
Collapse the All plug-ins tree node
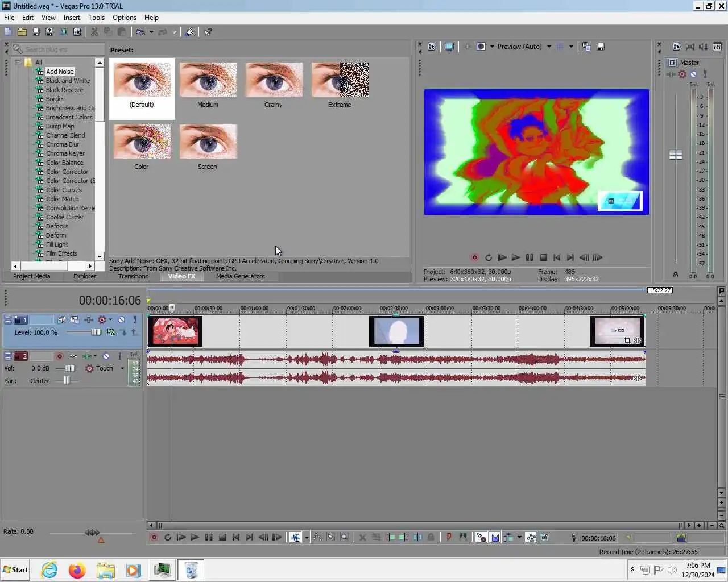(18, 63)
